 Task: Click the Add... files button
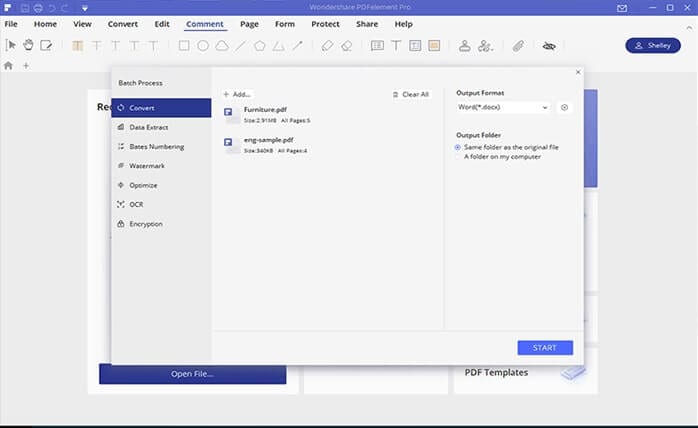(x=237, y=94)
